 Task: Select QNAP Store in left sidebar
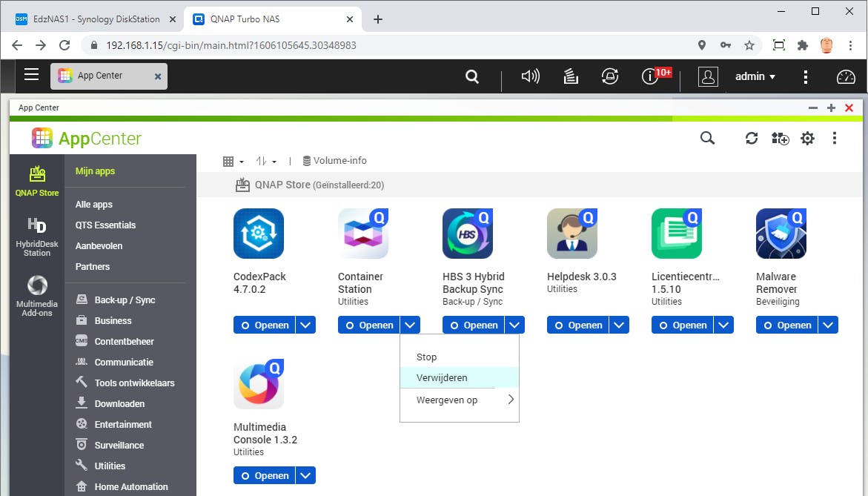coord(37,181)
